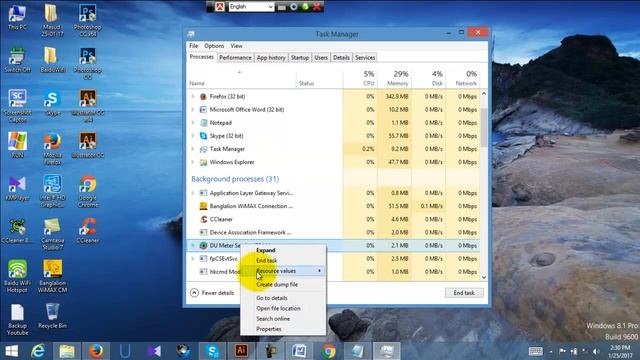Switch to the Services tab

tap(365, 58)
